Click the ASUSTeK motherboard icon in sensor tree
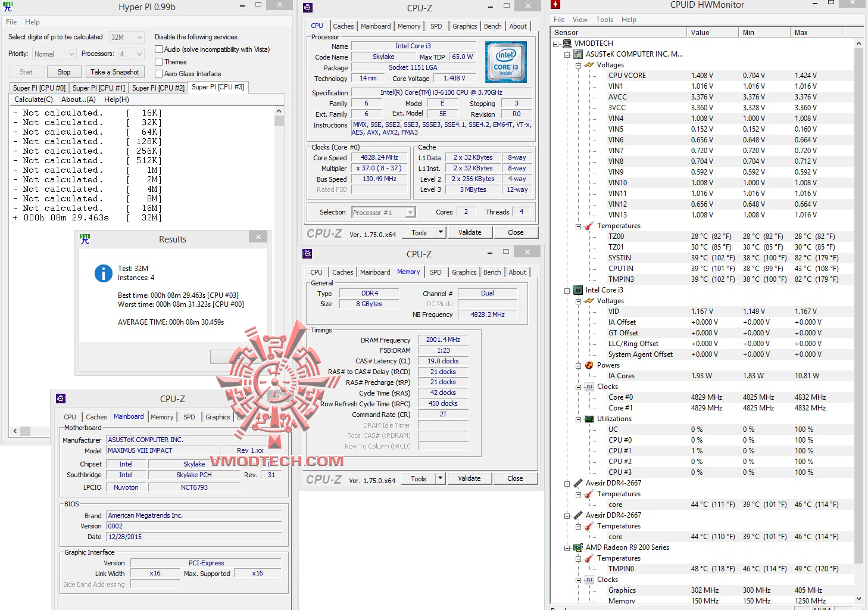Screen dimensions: 868x610 tap(578, 54)
